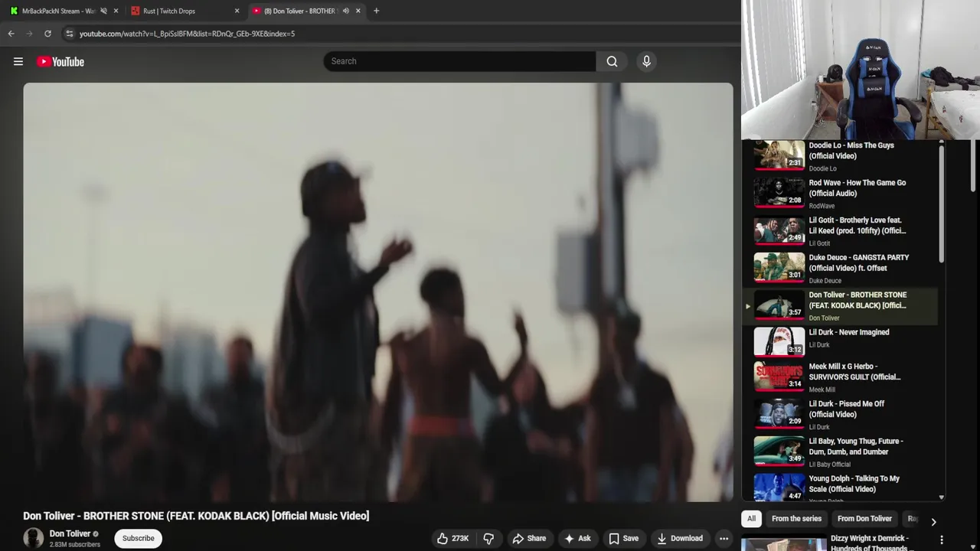Reload the page
Image resolution: width=980 pixels, height=551 pixels.
[47, 34]
